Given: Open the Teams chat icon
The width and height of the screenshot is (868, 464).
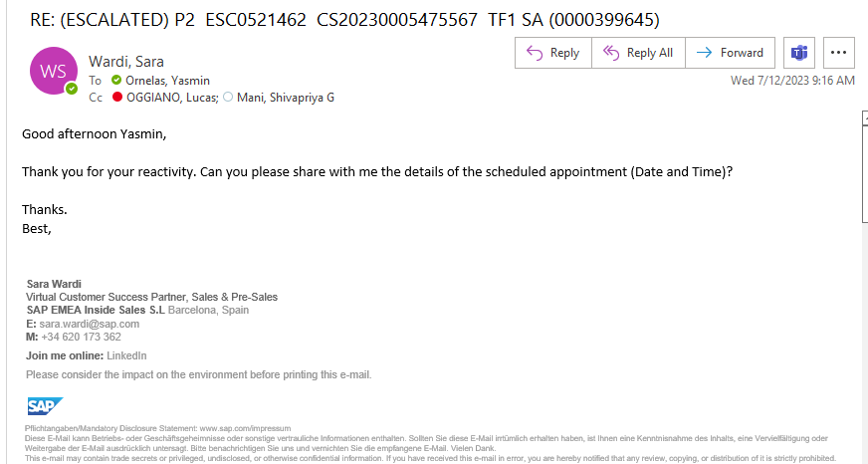Looking at the screenshot, I should [x=798, y=53].
